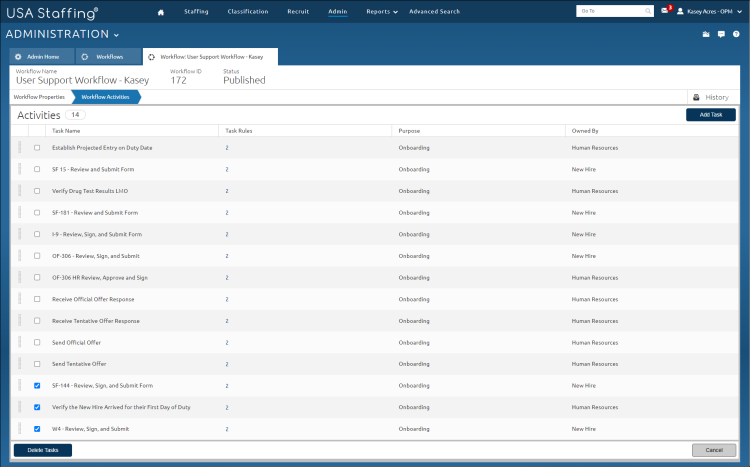Check the SF 15 Review and Submit Form box
The width and height of the screenshot is (750, 467).
(37, 169)
